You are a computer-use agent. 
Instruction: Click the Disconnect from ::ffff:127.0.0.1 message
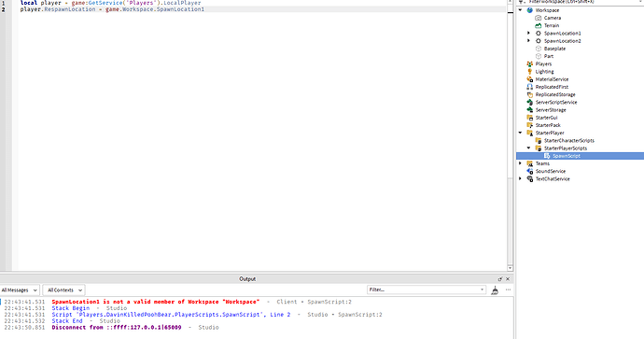coord(117,328)
